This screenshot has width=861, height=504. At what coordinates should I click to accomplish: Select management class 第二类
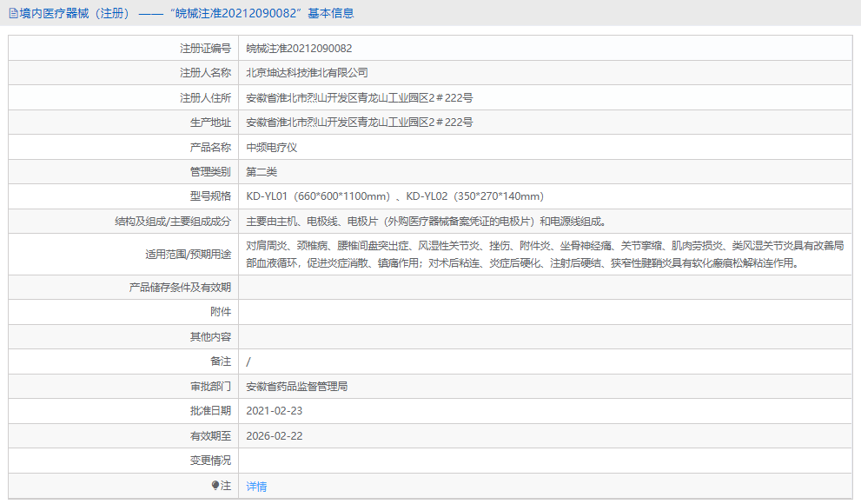tap(262, 172)
